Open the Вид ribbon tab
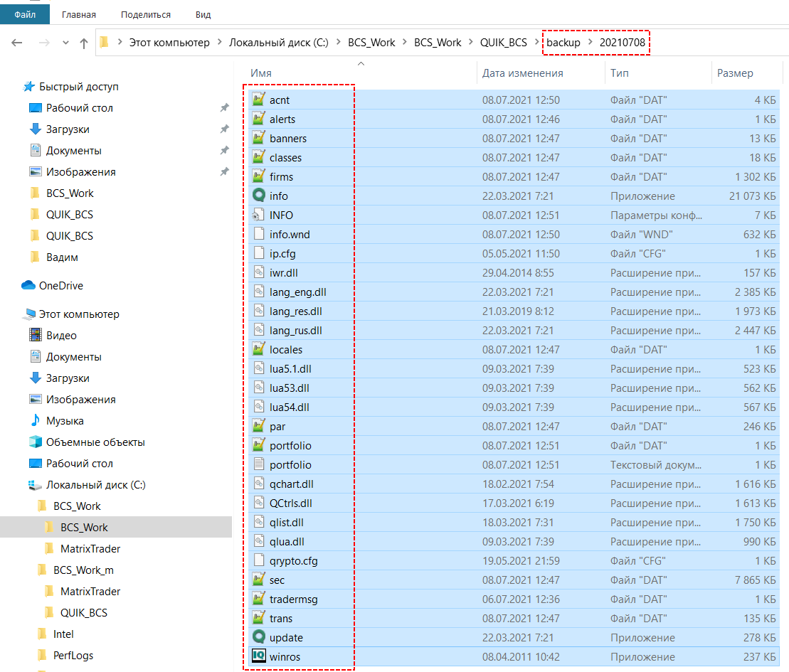This screenshot has height=672, width=789. [x=203, y=15]
